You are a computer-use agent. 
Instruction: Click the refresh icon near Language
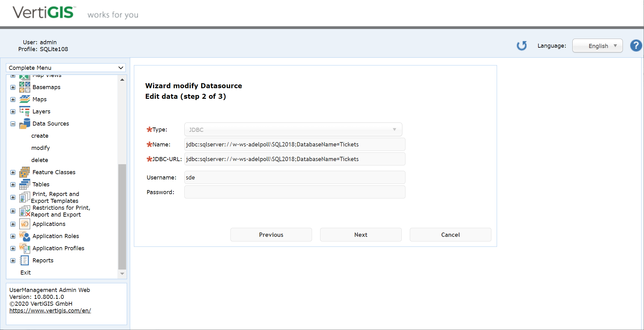(x=522, y=45)
